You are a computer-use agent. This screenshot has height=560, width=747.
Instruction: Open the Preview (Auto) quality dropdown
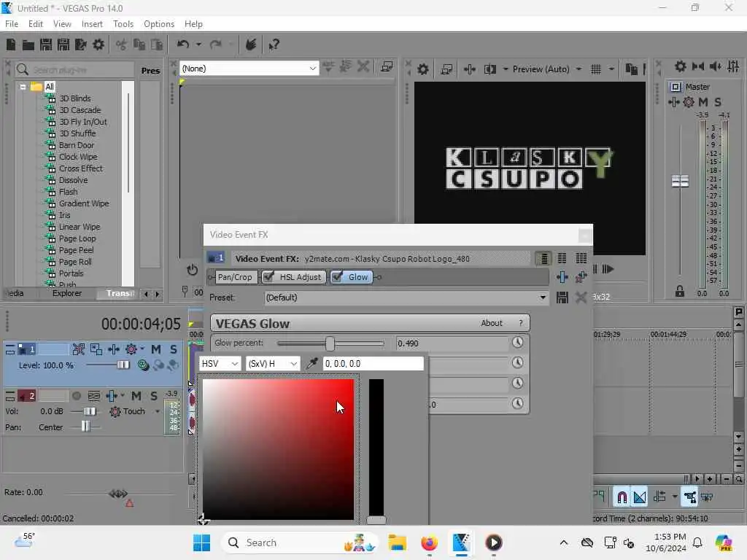[x=578, y=69]
